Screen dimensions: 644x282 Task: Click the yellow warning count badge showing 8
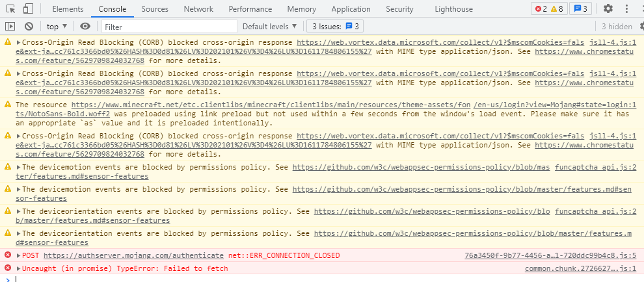tap(557, 8)
